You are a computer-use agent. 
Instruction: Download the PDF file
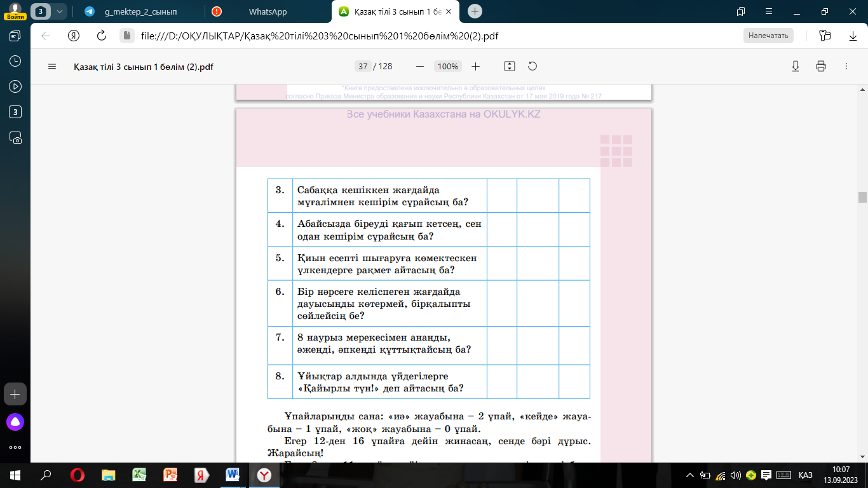[x=795, y=66]
